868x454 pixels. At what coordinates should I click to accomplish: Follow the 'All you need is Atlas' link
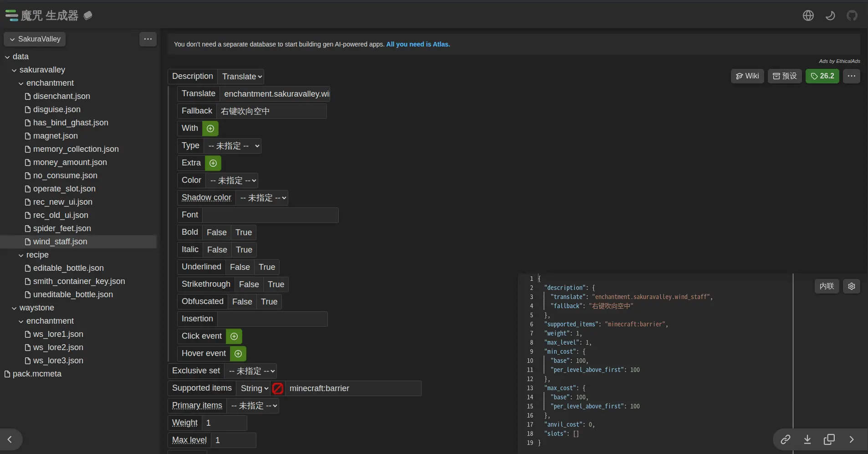[x=418, y=44]
